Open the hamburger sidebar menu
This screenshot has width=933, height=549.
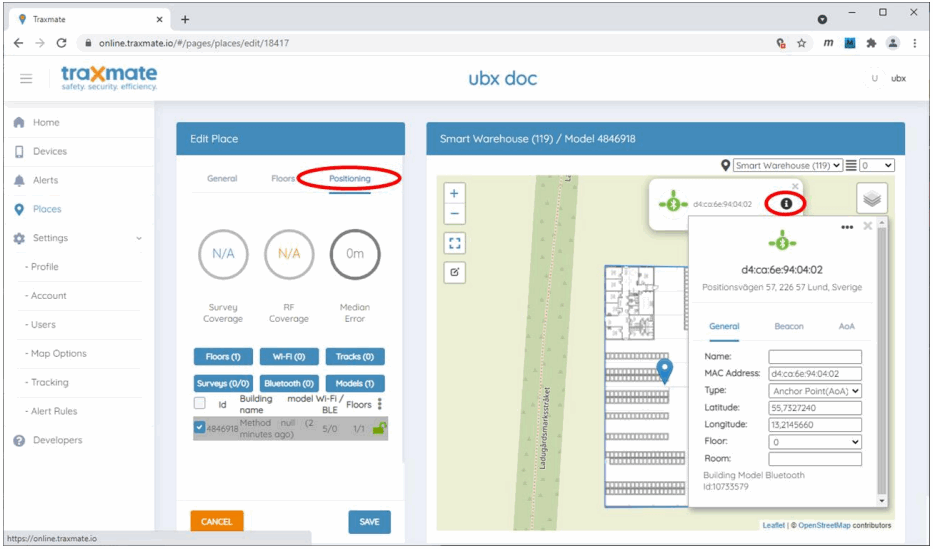(26, 79)
